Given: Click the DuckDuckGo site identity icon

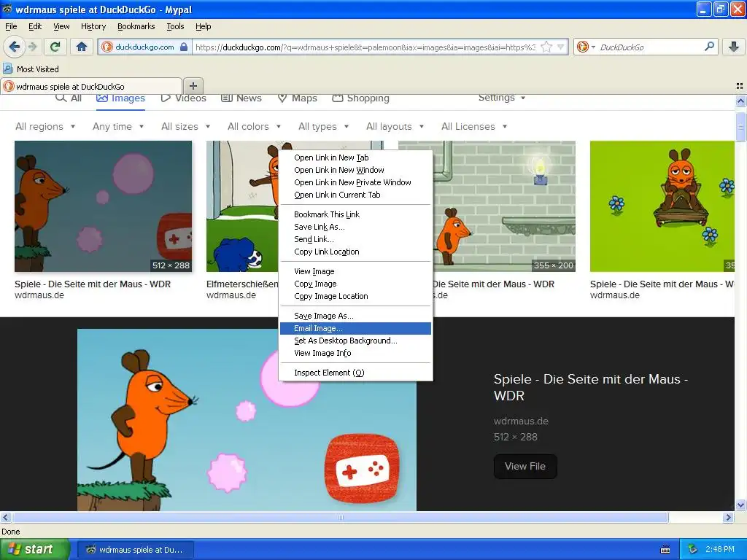Looking at the screenshot, I should tap(107, 47).
